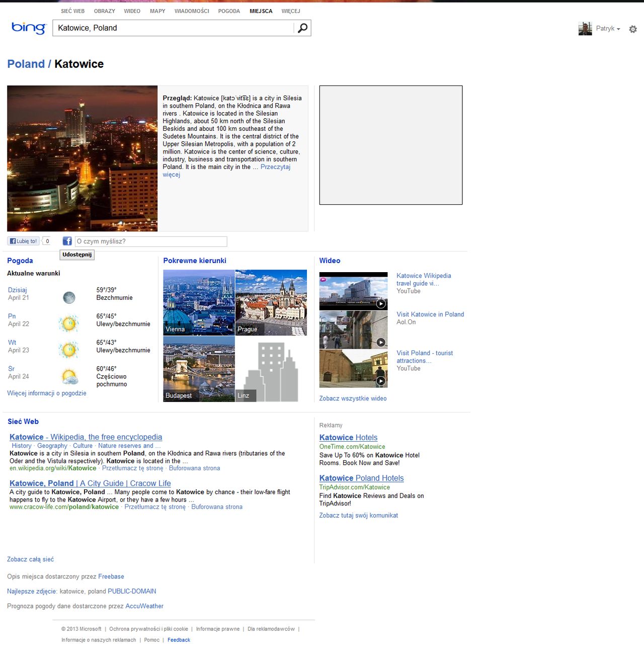
Task: Open Katowice - Wikipedia search result
Action: [x=86, y=437]
